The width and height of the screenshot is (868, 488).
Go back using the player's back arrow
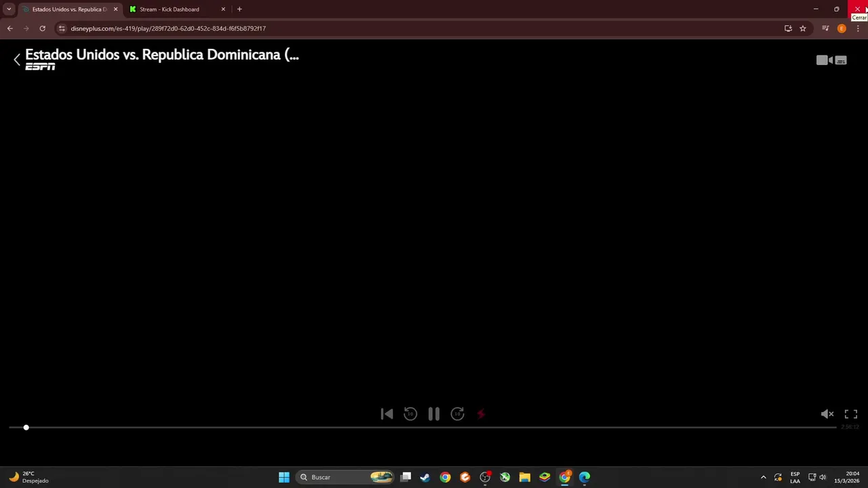click(x=17, y=60)
